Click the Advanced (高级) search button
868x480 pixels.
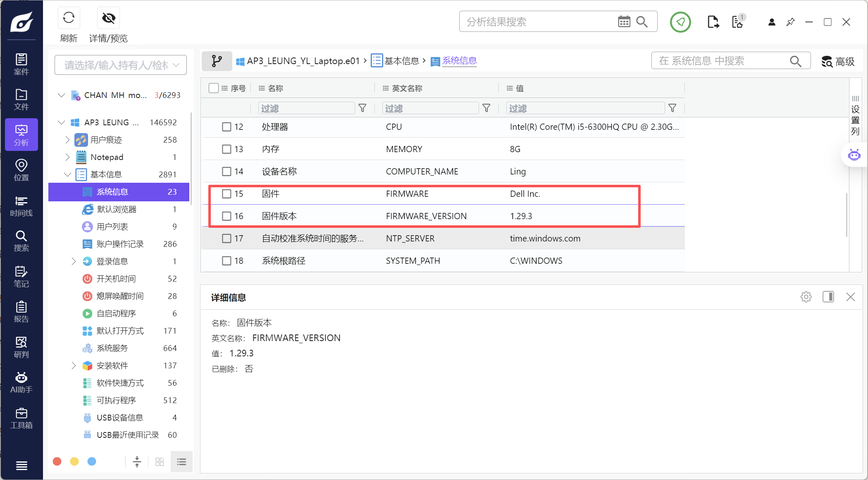pyautogui.click(x=838, y=62)
